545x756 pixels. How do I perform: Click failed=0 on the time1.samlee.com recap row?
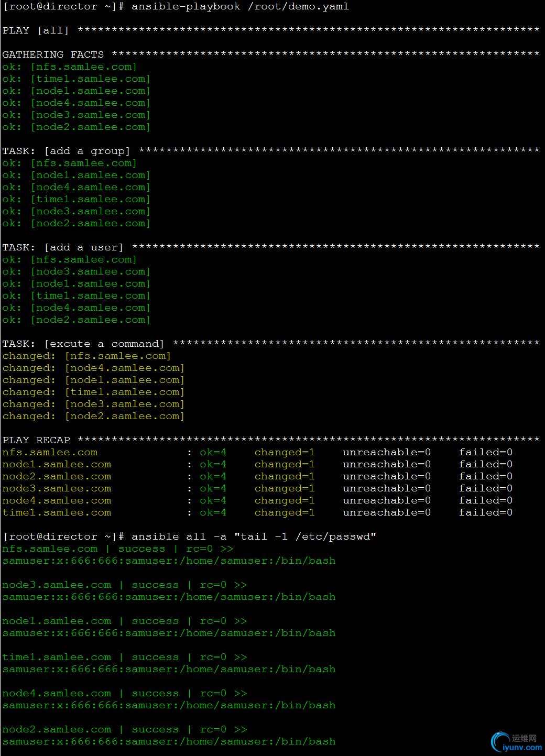click(x=485, y=512)
